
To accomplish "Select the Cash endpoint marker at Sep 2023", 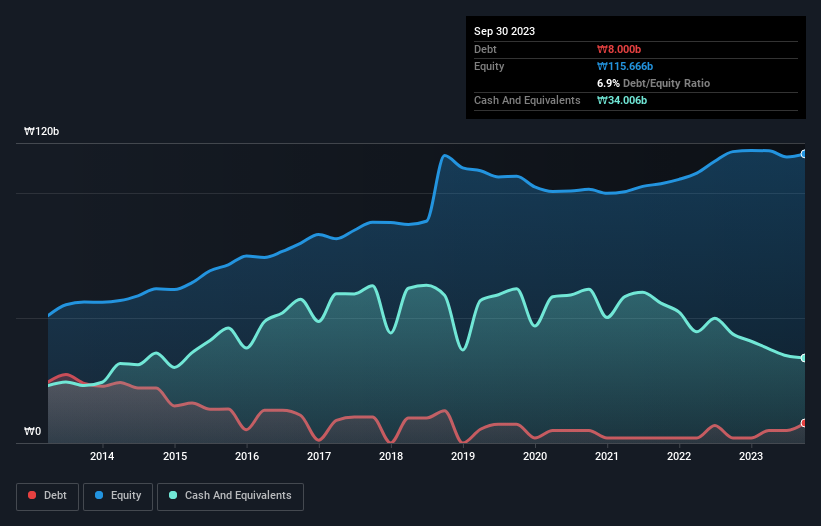I will click(804, 358).
